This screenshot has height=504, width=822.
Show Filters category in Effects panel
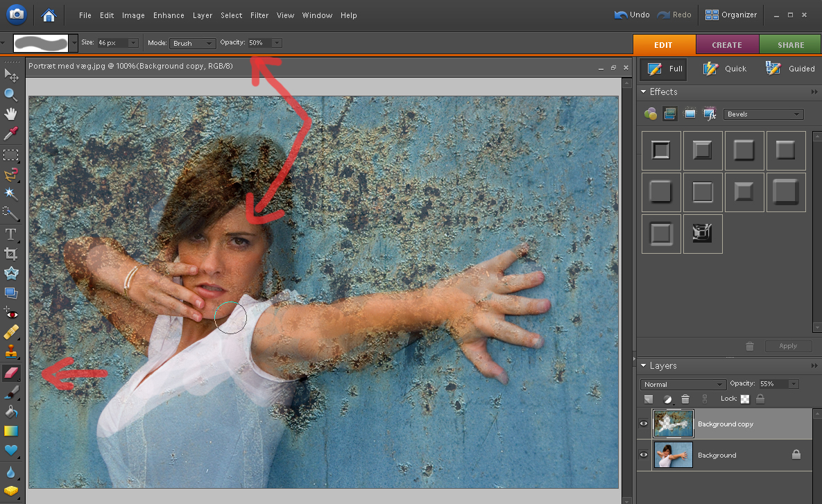[650, 114]
